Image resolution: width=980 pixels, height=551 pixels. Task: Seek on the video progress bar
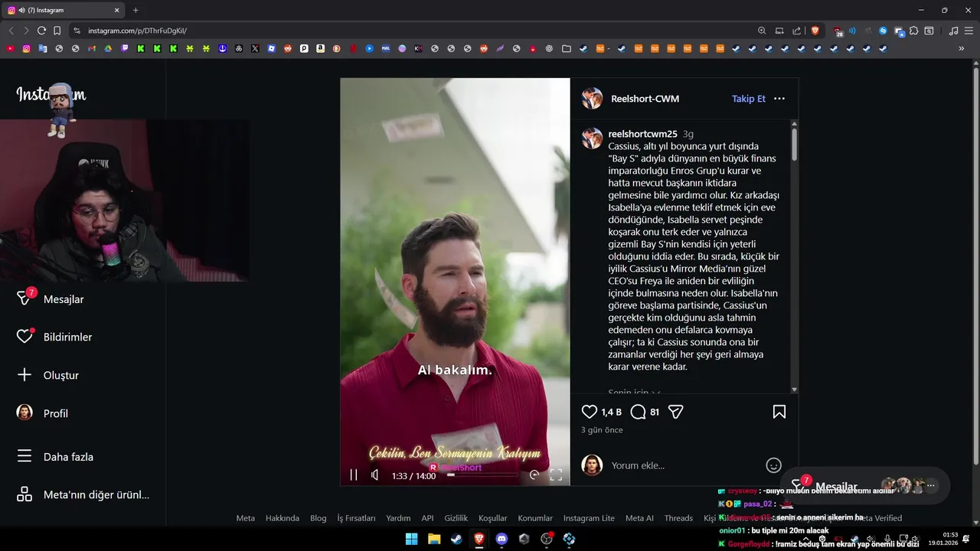click(482, 475)
